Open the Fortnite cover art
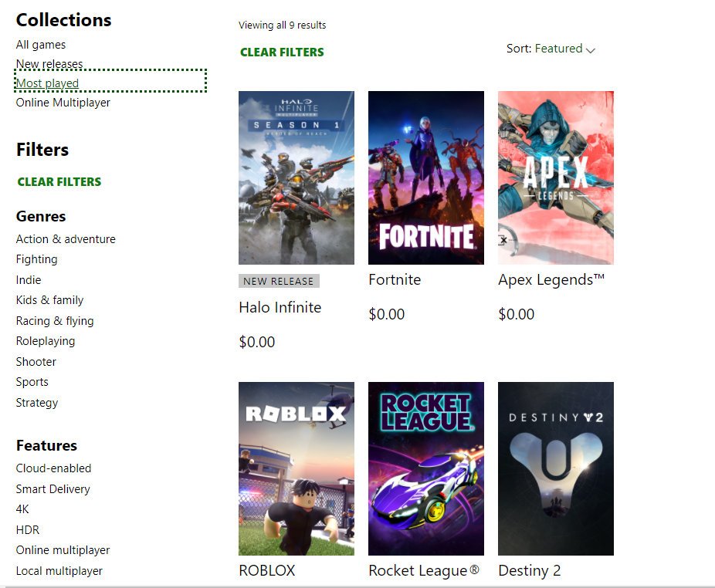This screenshot has height=588, width=715. click(x=426, y=177)
